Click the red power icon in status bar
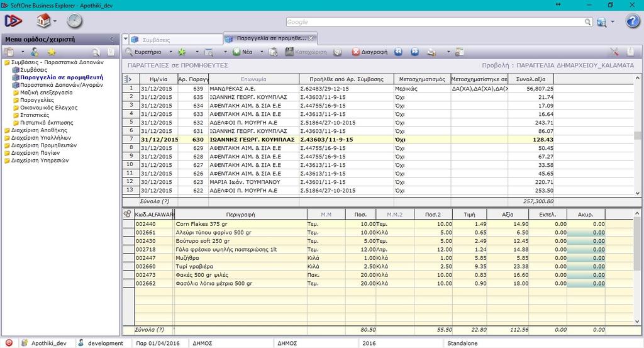The width and height of the screenshot is (644, 348). pyautogui.click(x=9, y=343)
